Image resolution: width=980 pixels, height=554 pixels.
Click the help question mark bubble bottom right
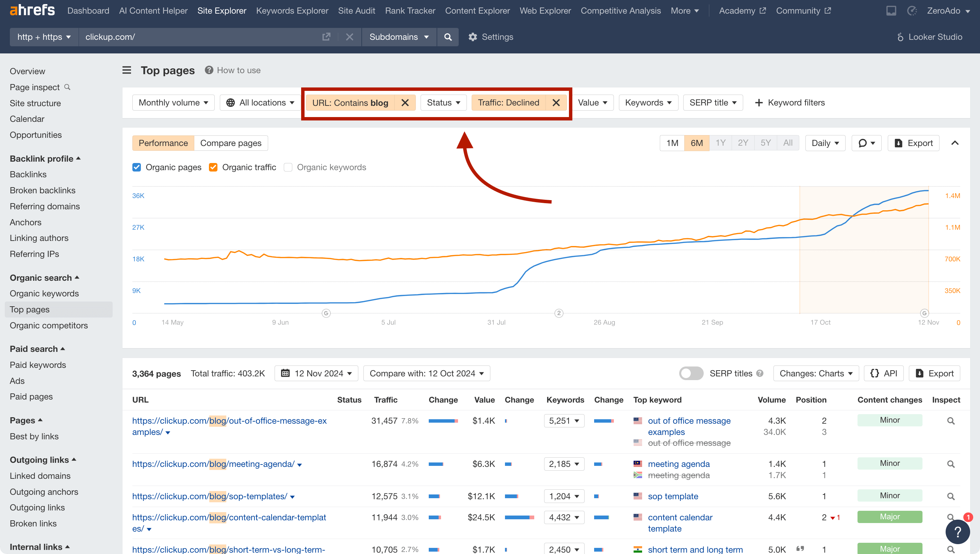click(957, 532)
